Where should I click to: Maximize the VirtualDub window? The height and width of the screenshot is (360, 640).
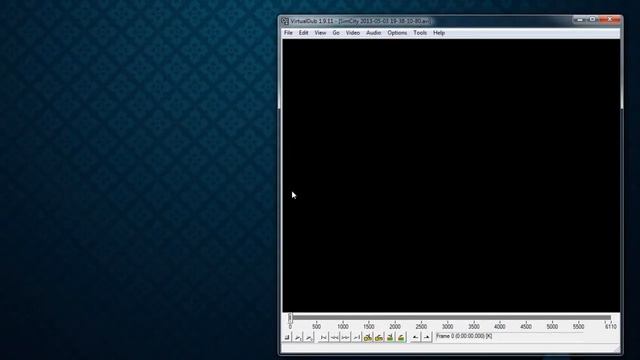[593, 20]
